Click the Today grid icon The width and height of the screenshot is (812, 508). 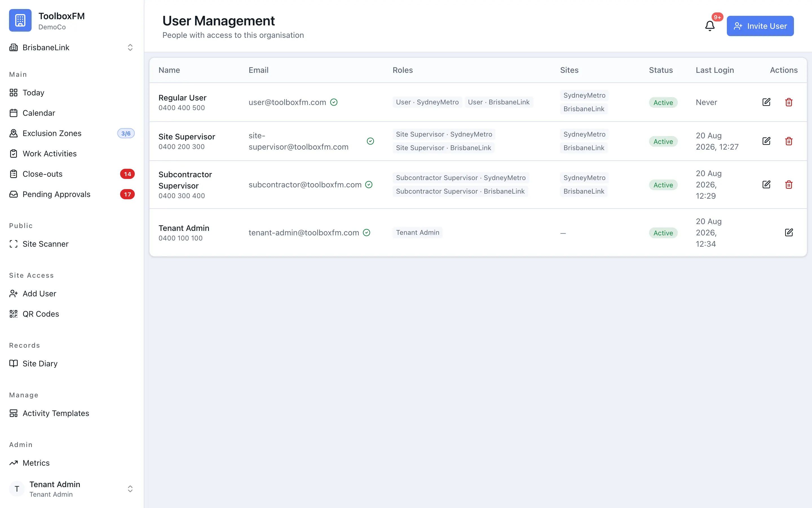tap(14, 93)
